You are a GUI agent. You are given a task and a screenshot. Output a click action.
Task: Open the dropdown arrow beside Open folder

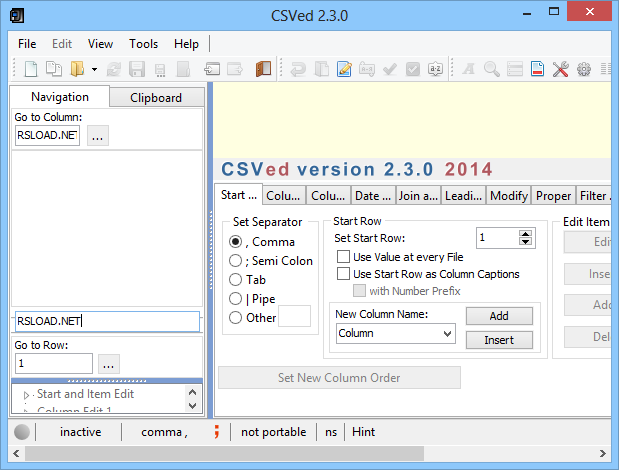(94, 69)
